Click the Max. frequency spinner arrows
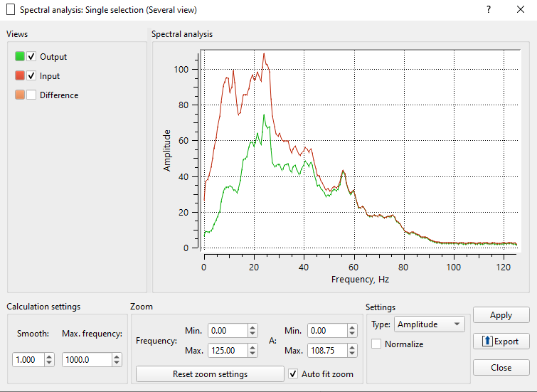Viewport: 537px width, 392px height. [117, 360]
